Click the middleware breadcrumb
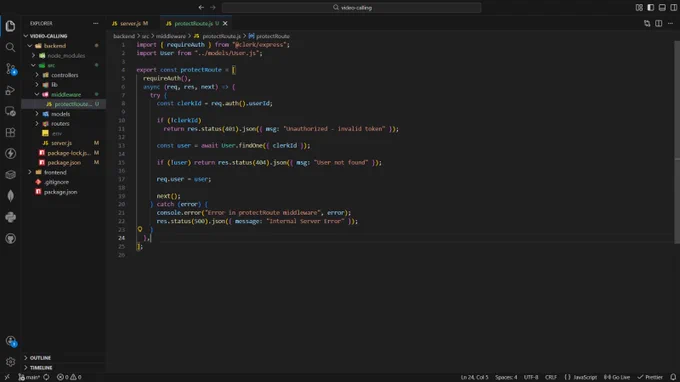Screen dimensions: 680x382 170,36
